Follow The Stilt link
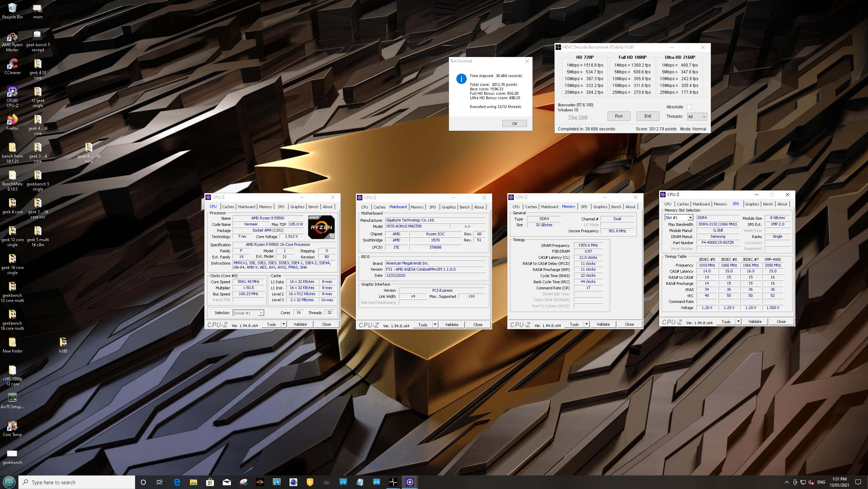This screenshot has width=868, height=489. tap(578, 117)
